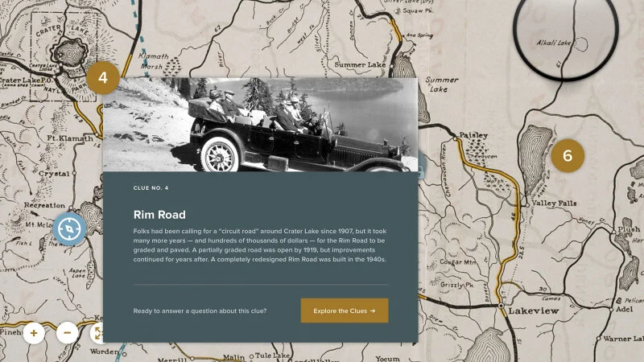This screenshot has width=644, height=362.
Task: Zoom in with the plus button
Action: coord(34,333)
